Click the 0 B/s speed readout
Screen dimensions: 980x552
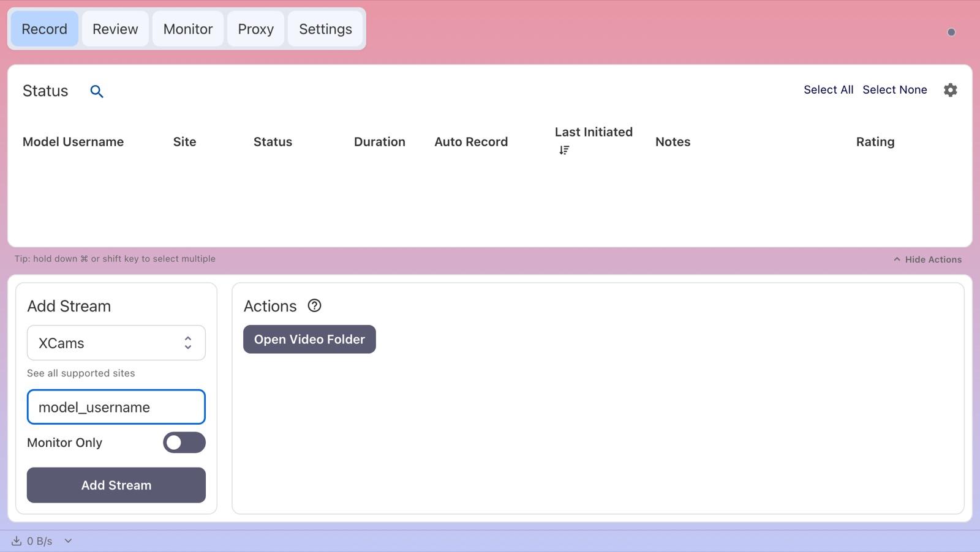click(x=40, y=541)
